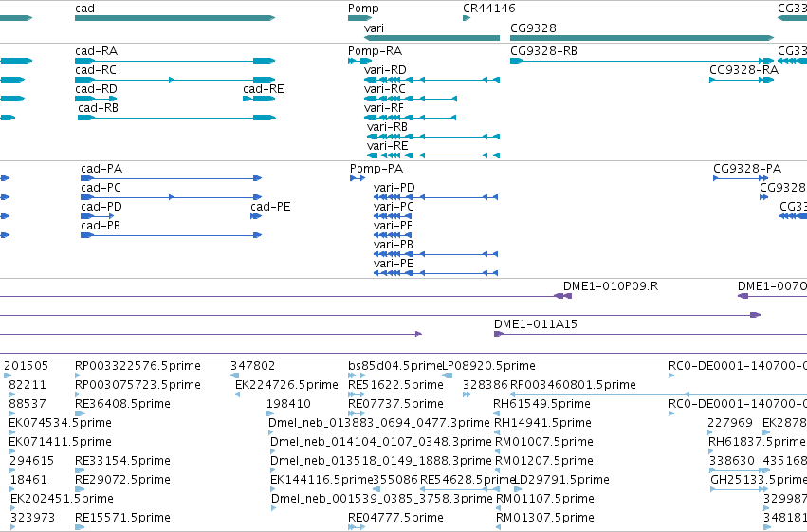Select the vari-RF transcript

[411, 118]
